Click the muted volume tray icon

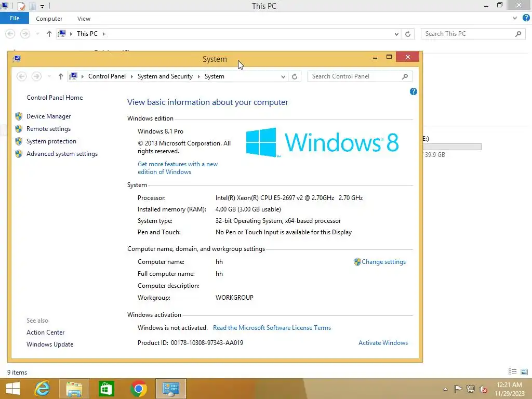pos(483,389)
